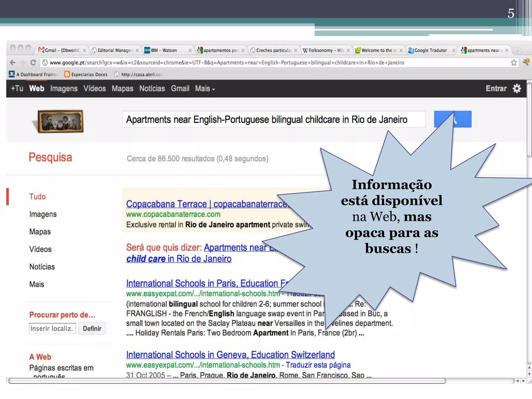Click Entrar to sign in

click(496, 89)
